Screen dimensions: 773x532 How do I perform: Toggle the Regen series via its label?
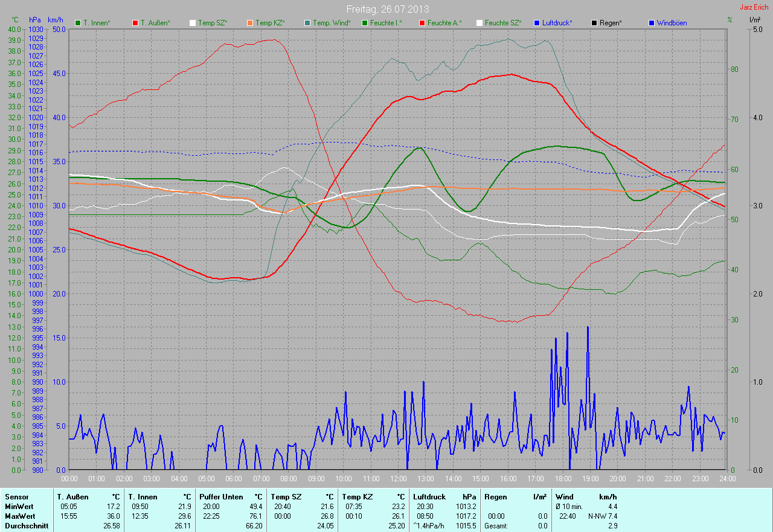point(611,23)
